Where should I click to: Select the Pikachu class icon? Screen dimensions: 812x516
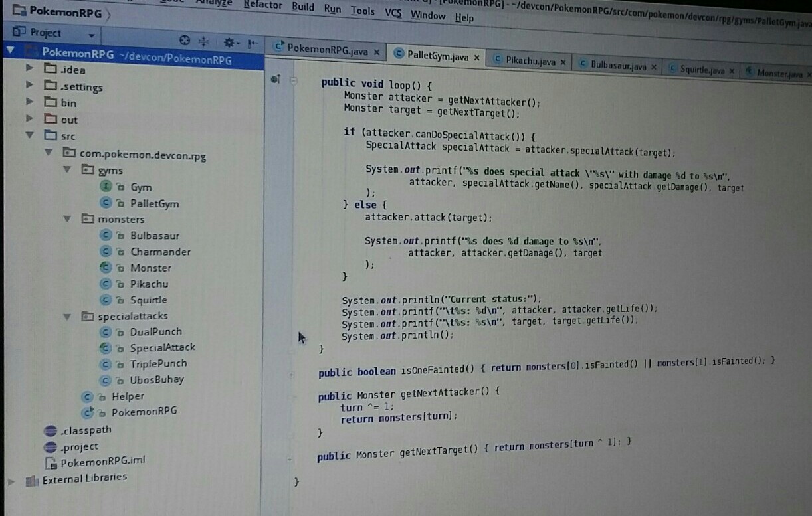pyautogui.click(x=105, y=284)
